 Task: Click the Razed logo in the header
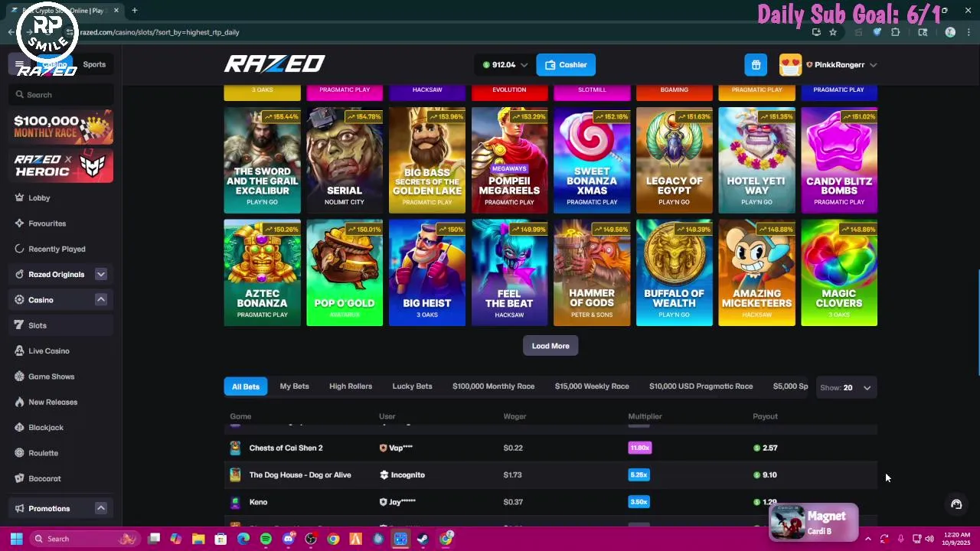[x=274, y=64]
